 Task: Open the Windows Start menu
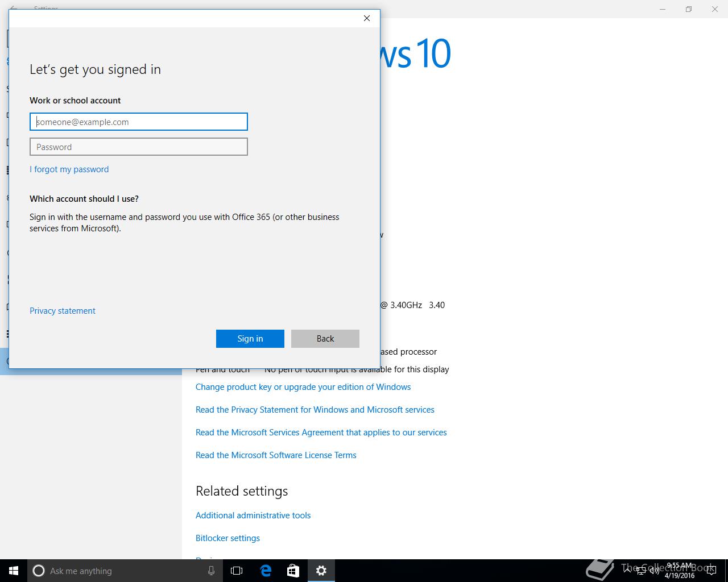coord(14,571)
